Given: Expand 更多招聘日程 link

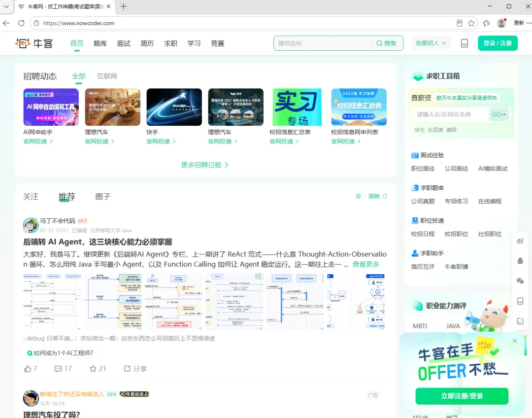Looking at the screenshot, I should pyautogui.click(x=204, y=165).
